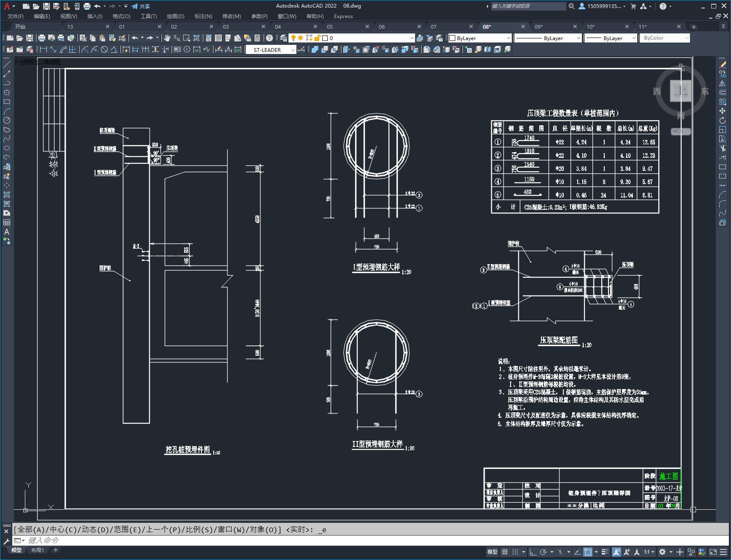Select the Pan hand tool
Viewport: 731px width, 560px height.
[x=167, y=38]
